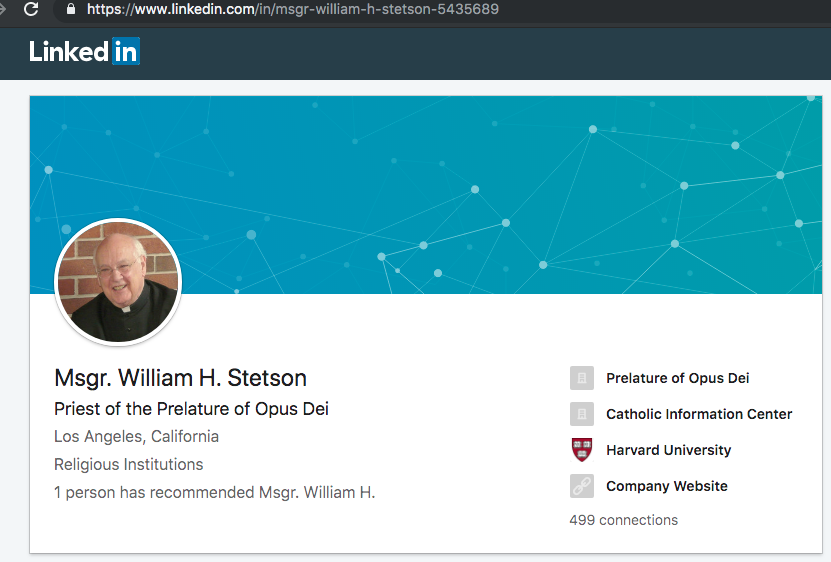Click the browser forward arrow
The width and height of the screenshot is (831, 562).
pyautogui.click(x=3, y=9)
